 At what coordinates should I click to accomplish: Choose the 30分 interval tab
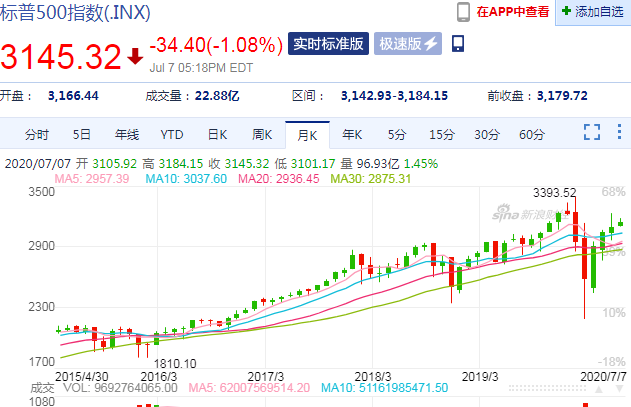[x=487, y=134]
